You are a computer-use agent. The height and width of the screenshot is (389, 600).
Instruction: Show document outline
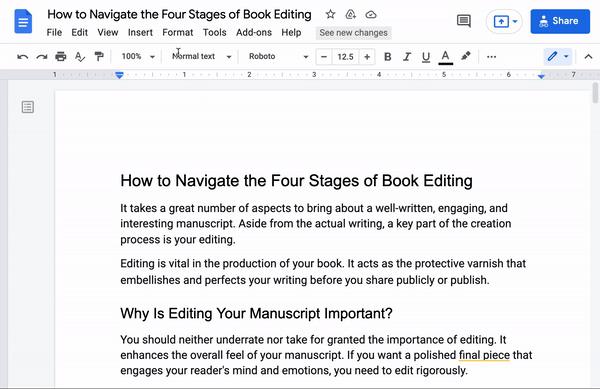(x=28, y=107)
